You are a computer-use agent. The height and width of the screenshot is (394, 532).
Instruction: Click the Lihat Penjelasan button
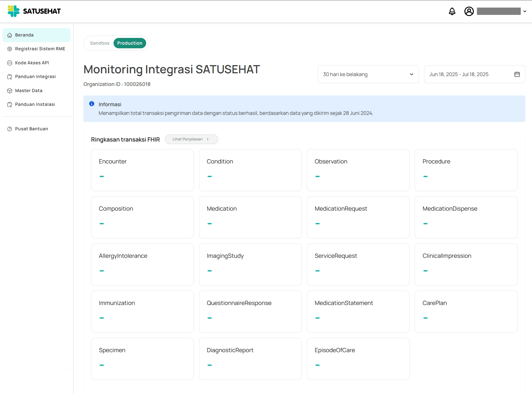[x=191, y=139]
